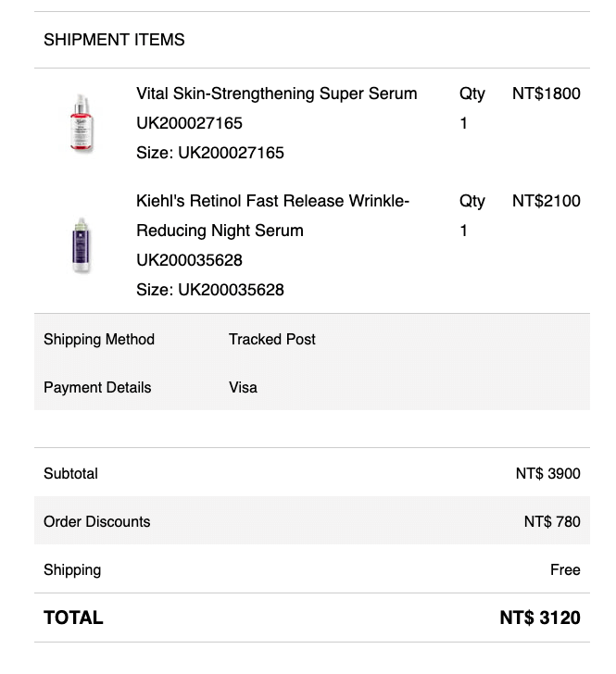
Task: Click the NT$1800 item price
Action: point(546,94)
